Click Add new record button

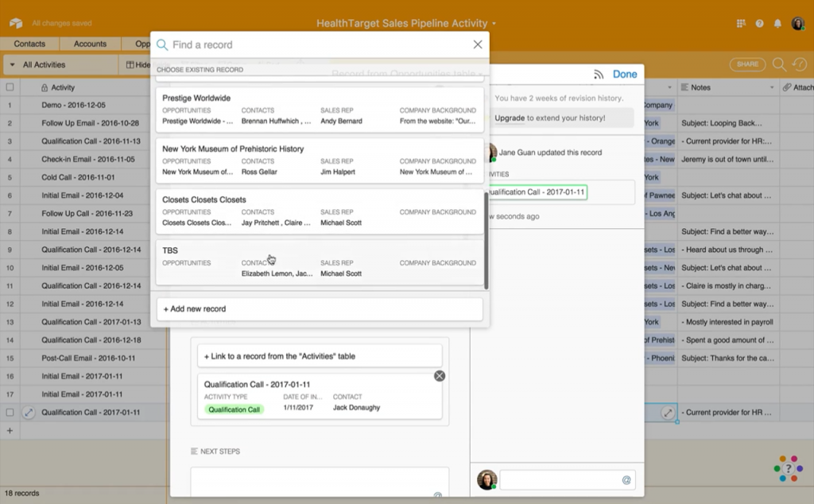319,308
